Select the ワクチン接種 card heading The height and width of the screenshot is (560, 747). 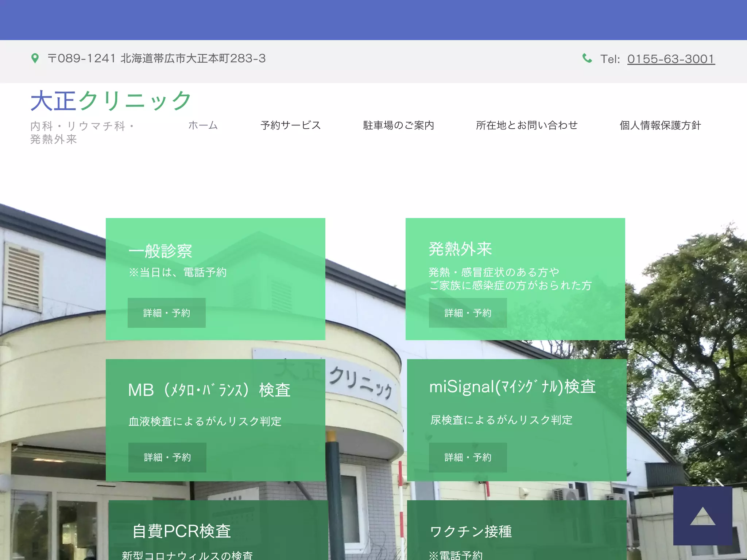click(x=471, y=531)
